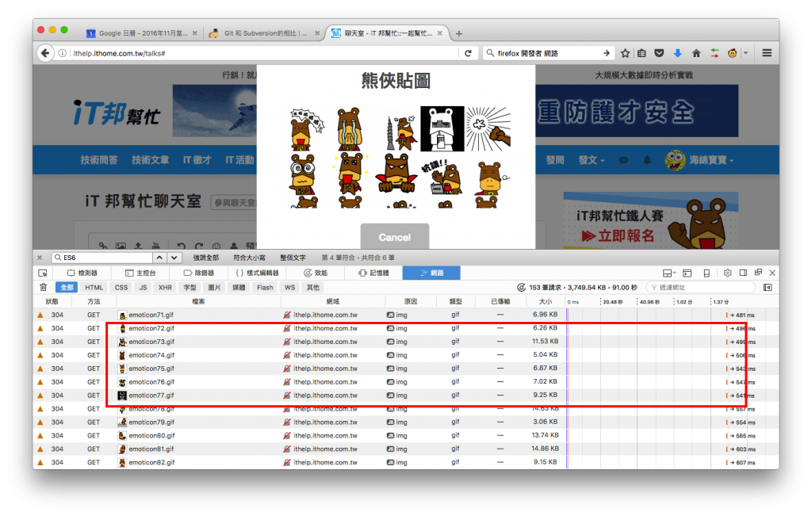Viewport: 812px width, 516px height.
Task: Open the downloads arrow icon
Action: [677, 53]
